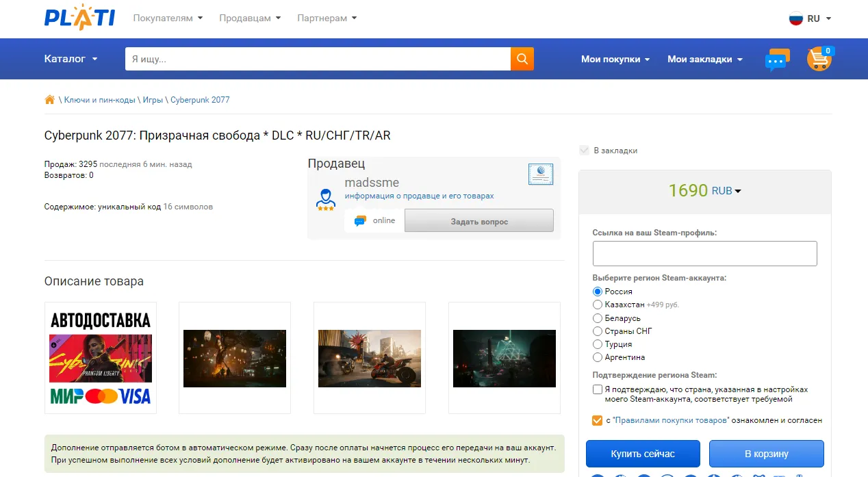Tick the Steam region confirmation checkbox
This screenshot has height=477, width=868.
click(x=598, y=389)
